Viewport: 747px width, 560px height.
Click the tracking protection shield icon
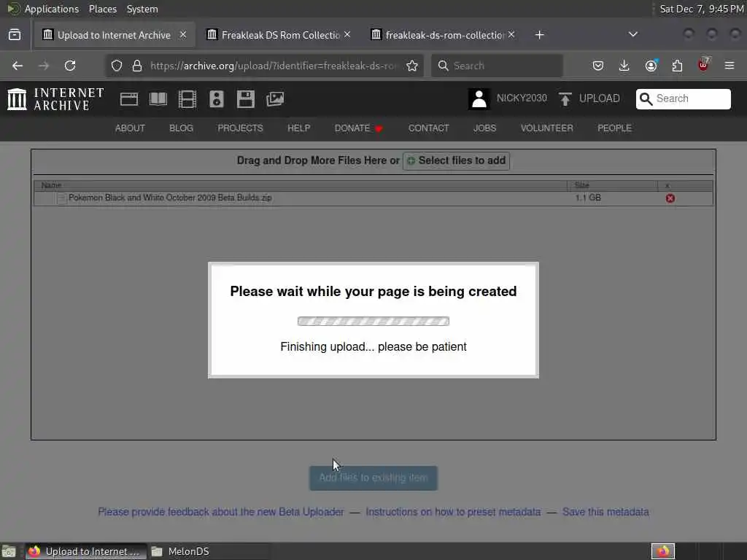point(117,66)
